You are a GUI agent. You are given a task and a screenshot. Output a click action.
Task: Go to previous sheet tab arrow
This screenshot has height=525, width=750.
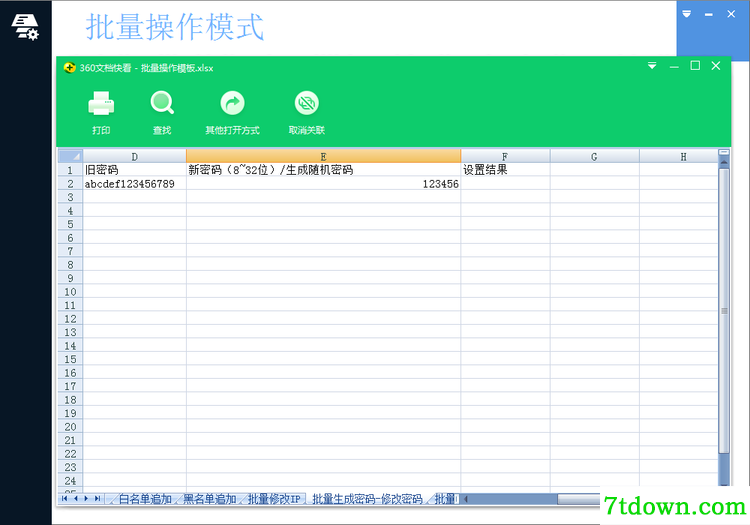(x=76, y=499)
